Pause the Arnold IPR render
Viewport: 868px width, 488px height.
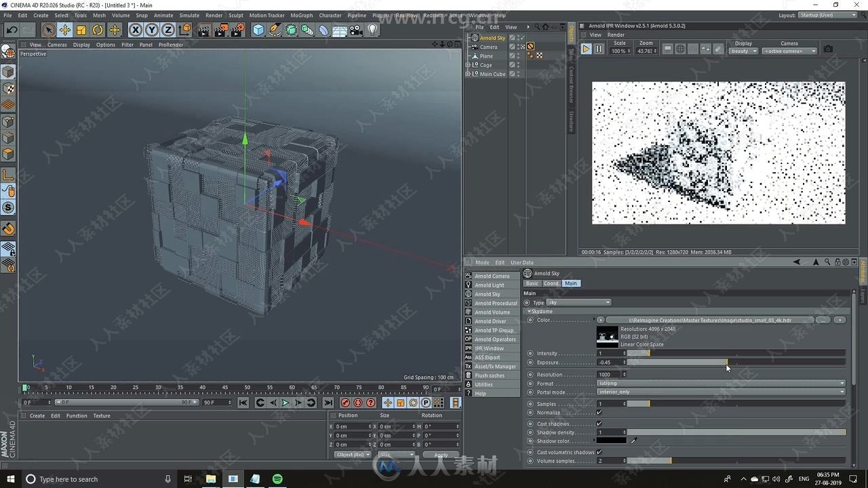[x=599, y=49]
